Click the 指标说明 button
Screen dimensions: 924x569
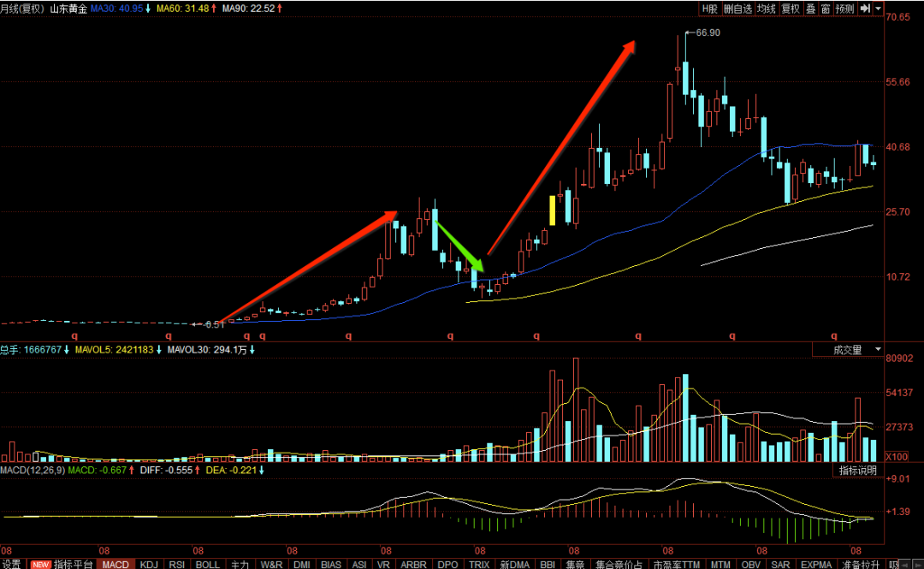(x=858, y=470)
